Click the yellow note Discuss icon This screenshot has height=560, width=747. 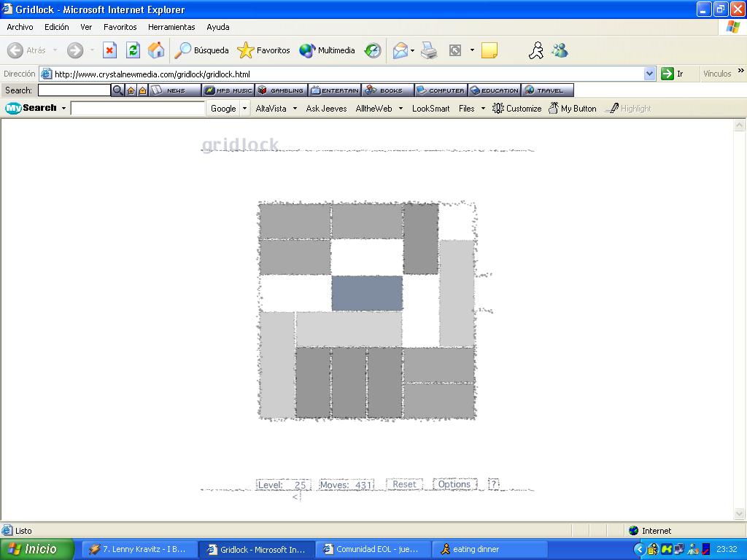pyautogui.click(x=489, y=50)
